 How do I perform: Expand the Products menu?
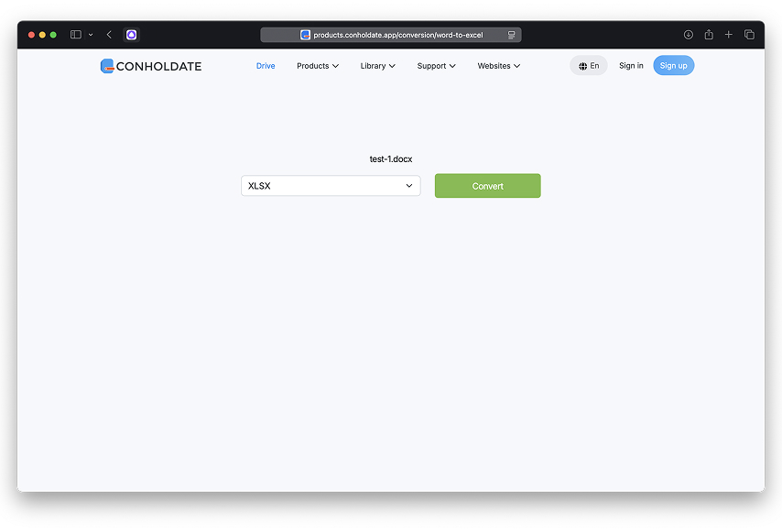[x=317, y=66]
